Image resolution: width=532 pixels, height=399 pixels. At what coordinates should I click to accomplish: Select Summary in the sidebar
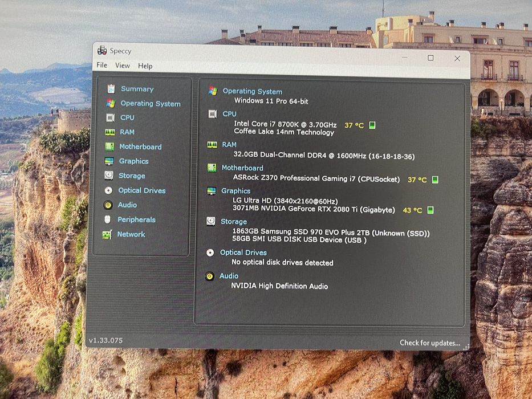[x=137, y=89]
